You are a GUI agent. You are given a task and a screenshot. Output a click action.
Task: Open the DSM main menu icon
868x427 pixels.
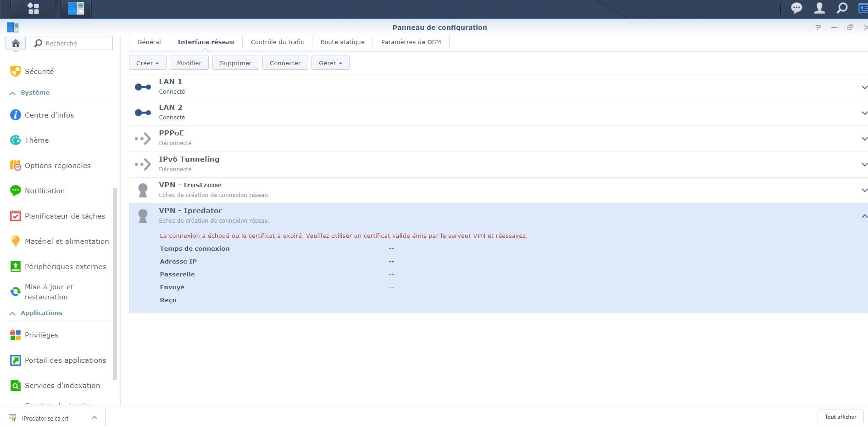tap(33, 8)
